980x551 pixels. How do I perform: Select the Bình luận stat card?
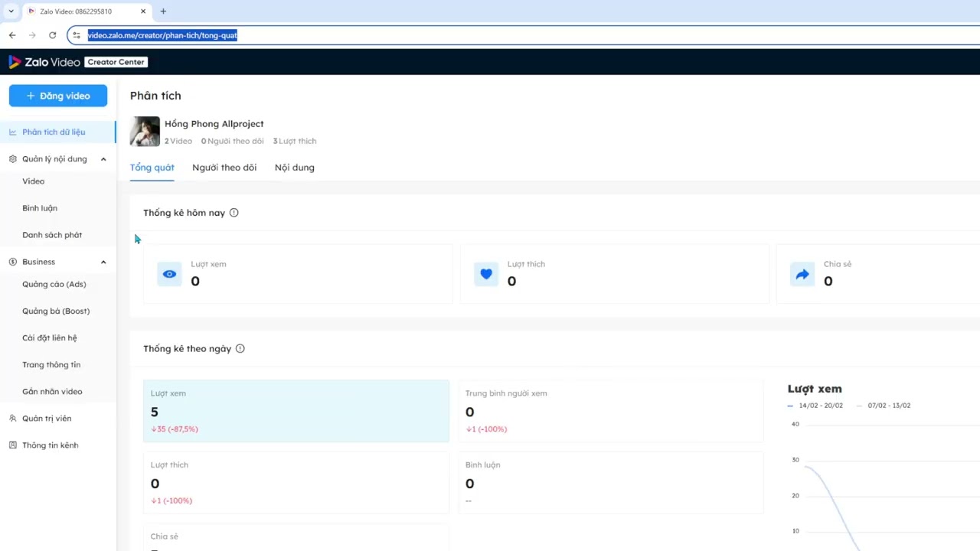611,483
